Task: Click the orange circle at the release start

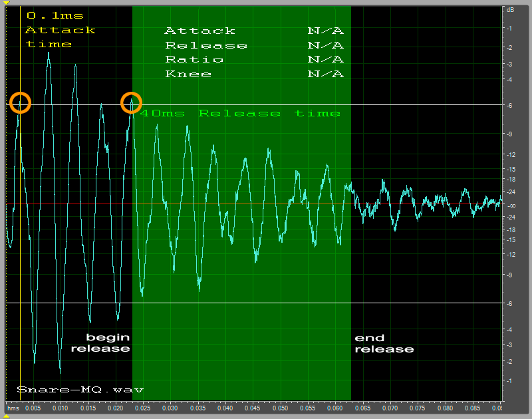Action: coord(132,103)
